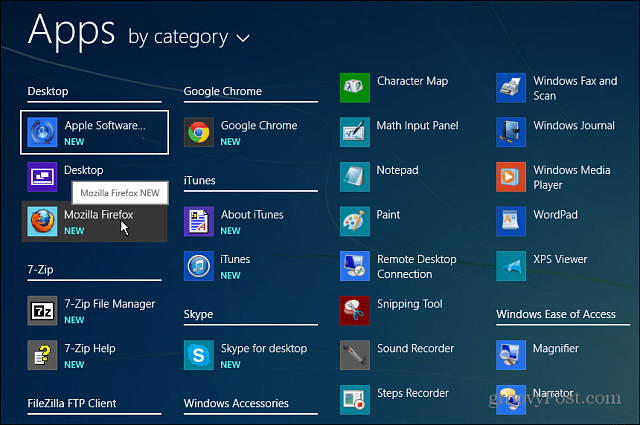
Task: Open the 'by category' sort dropdown
Action: (x=189, y=38)
